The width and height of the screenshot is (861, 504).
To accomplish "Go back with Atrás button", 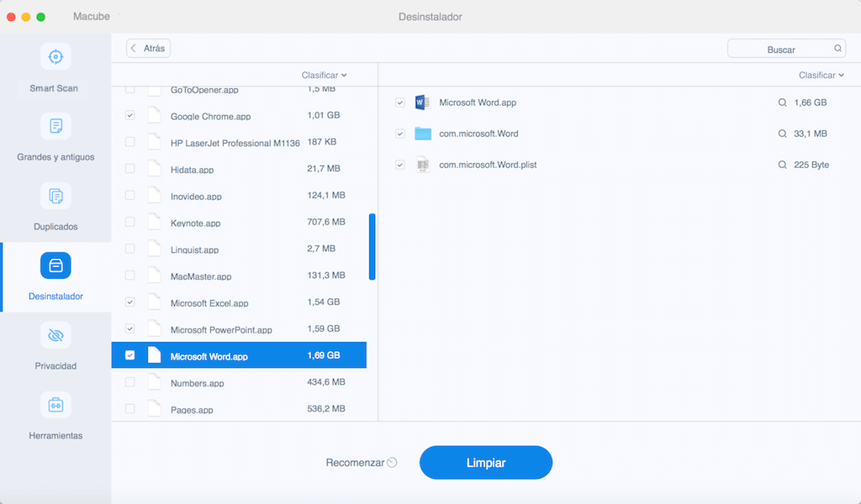I will (148, 48).
